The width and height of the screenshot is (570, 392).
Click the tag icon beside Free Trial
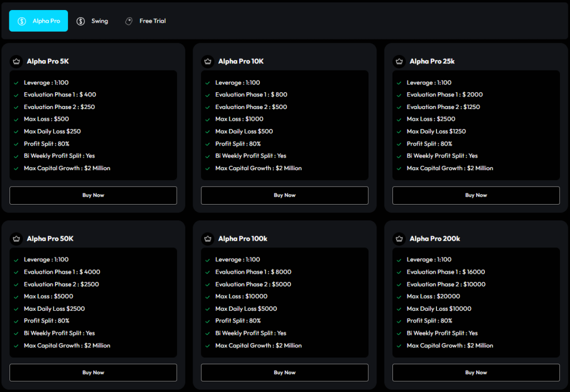[x=129, y=21]
